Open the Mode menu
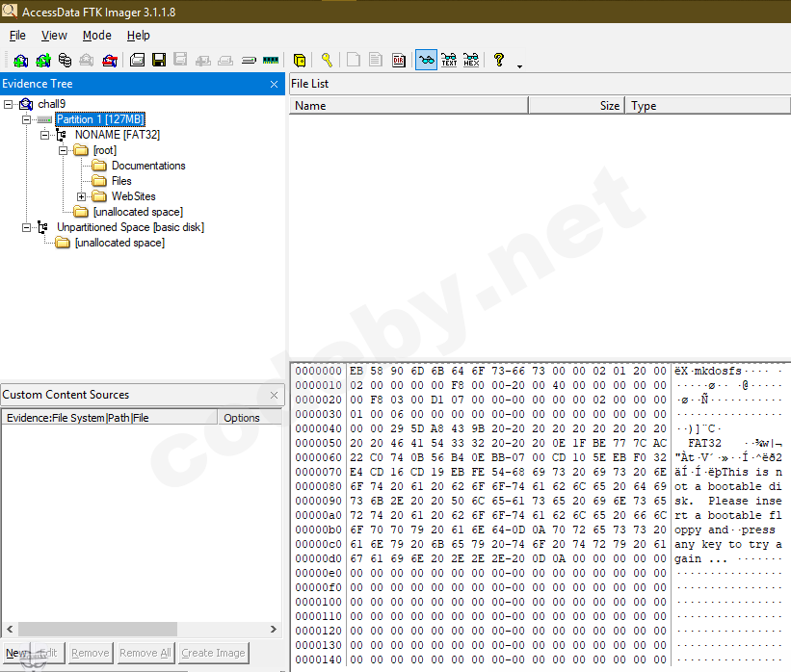 (96, 36)
